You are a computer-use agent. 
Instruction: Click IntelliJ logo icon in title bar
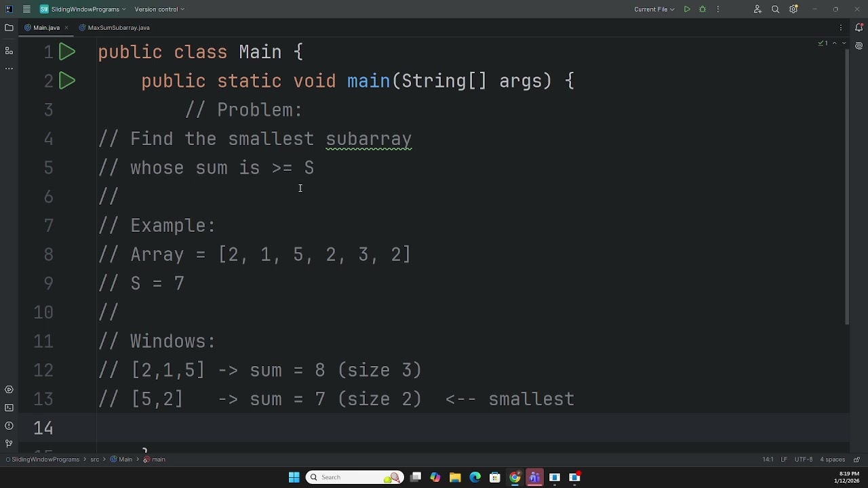pyautogui.click(x=9, y=9)
